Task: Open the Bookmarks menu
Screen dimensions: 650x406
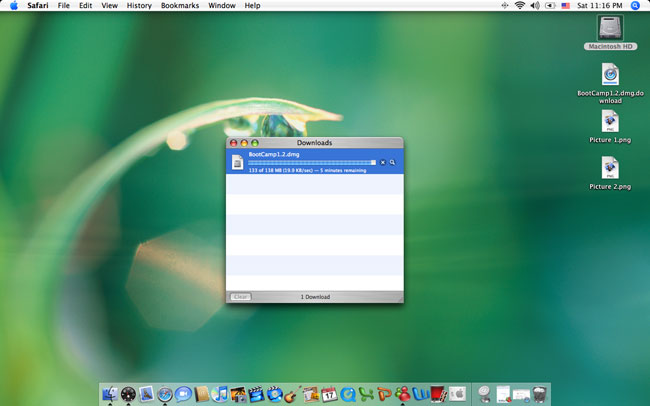Action: point(180,5)
